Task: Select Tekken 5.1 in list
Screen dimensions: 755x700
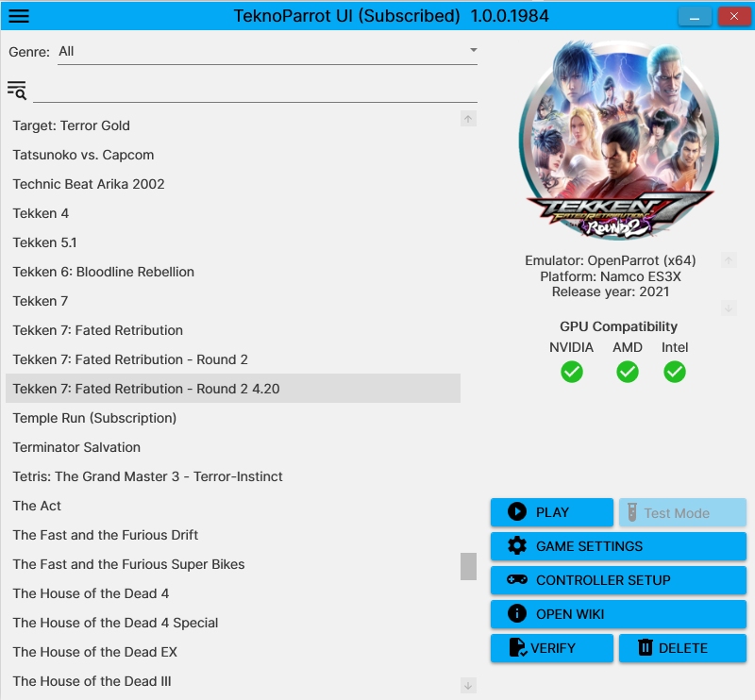Action: (x=233, y=242)
